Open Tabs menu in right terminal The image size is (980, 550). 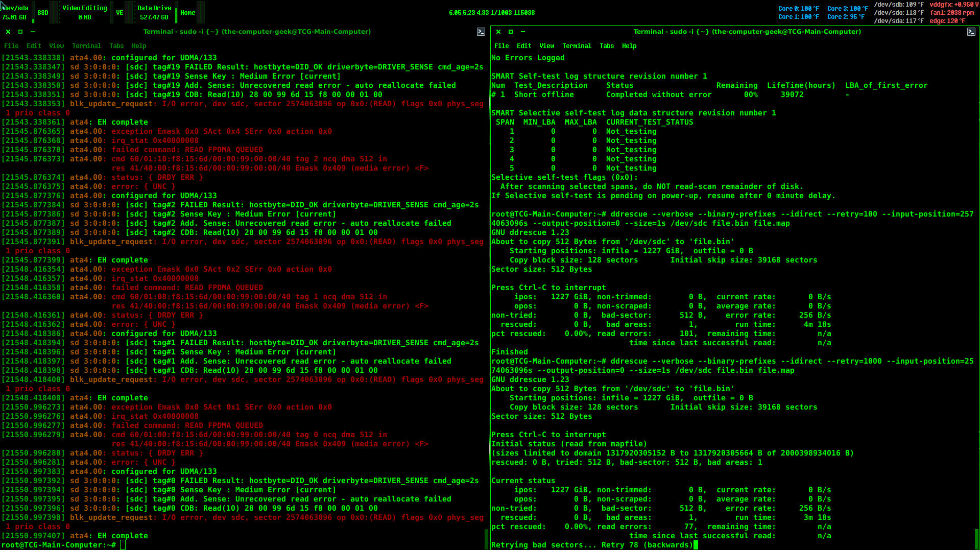(x=607, y=46)
